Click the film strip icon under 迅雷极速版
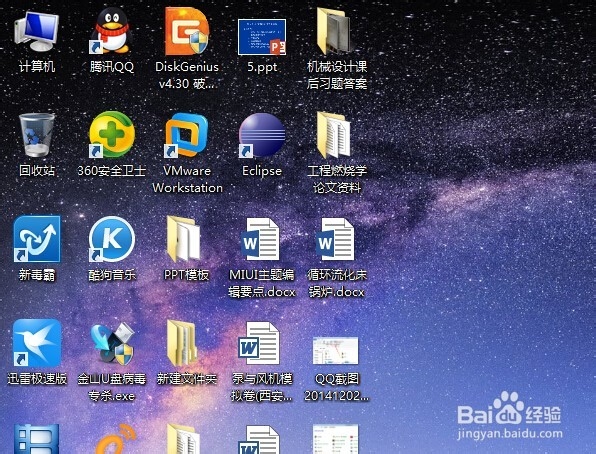 point(36,439)
